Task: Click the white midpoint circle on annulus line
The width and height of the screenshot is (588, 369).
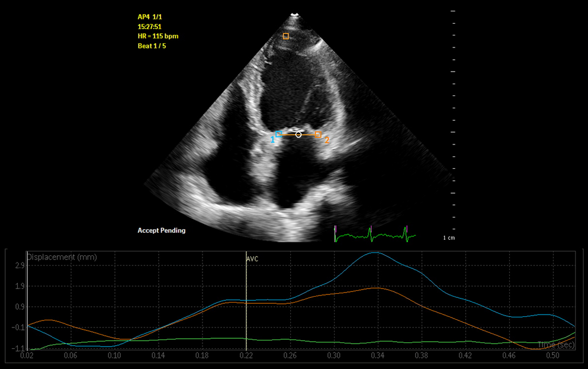Action: click(298, 134)
